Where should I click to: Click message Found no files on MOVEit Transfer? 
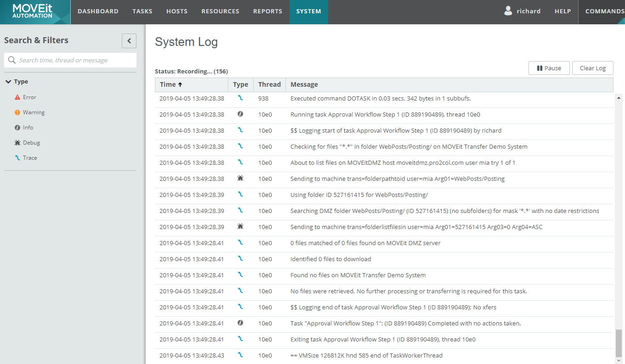[358, 275]
